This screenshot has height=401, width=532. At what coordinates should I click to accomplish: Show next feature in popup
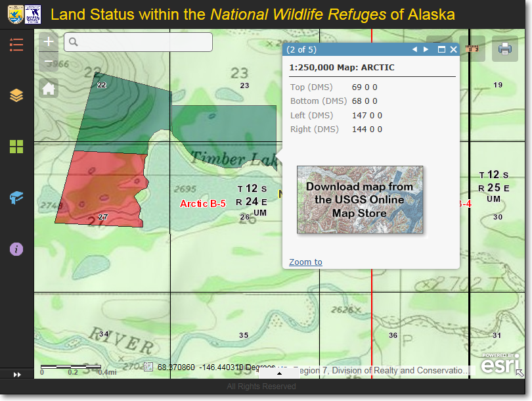426,50
